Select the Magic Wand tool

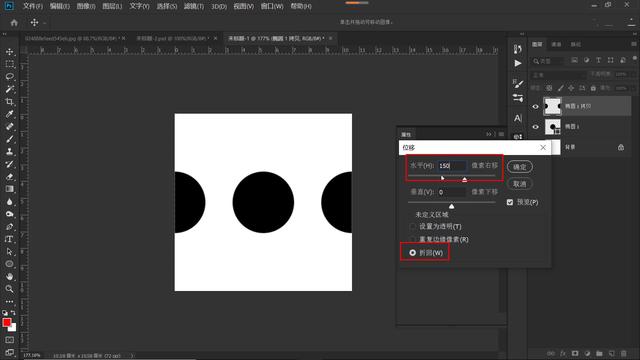click(9, 89)
